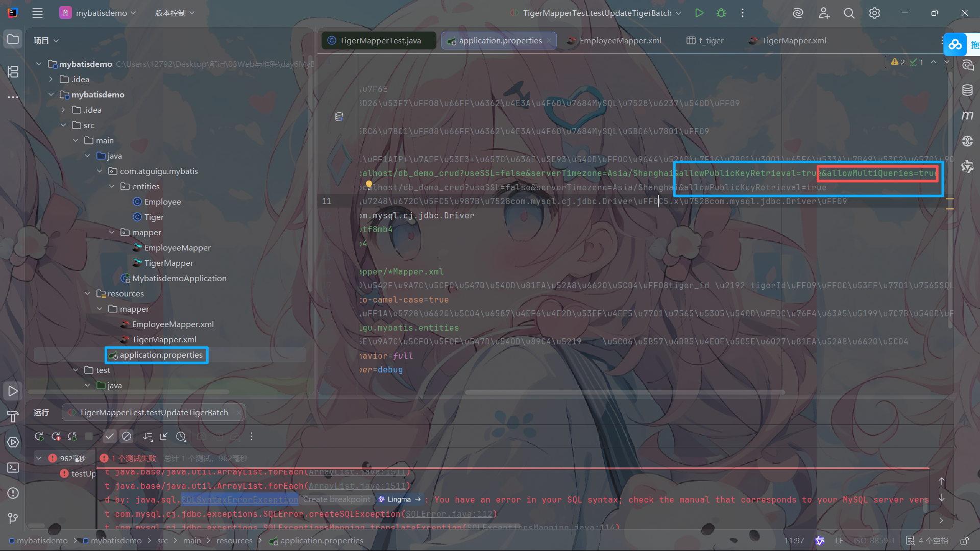Open the Git tool window icon

click(13, 518)
